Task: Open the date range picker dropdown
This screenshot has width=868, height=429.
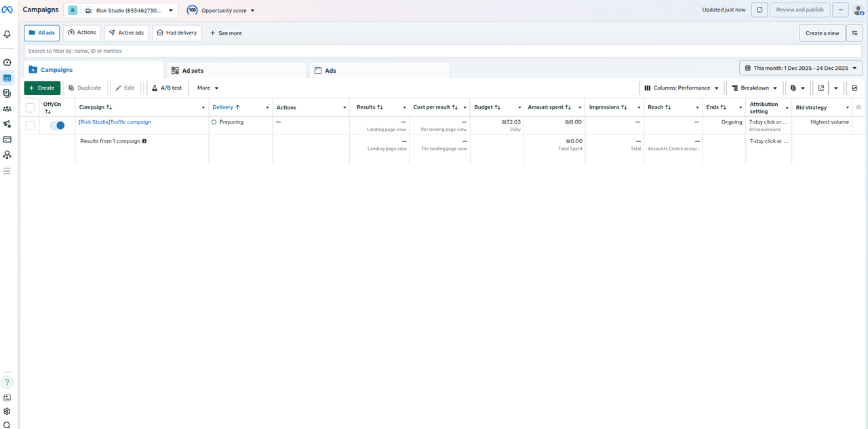Action: click(801, 68)
